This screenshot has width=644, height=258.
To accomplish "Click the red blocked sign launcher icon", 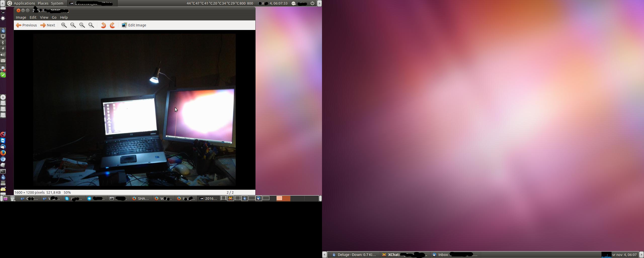I will coord(3,134).
